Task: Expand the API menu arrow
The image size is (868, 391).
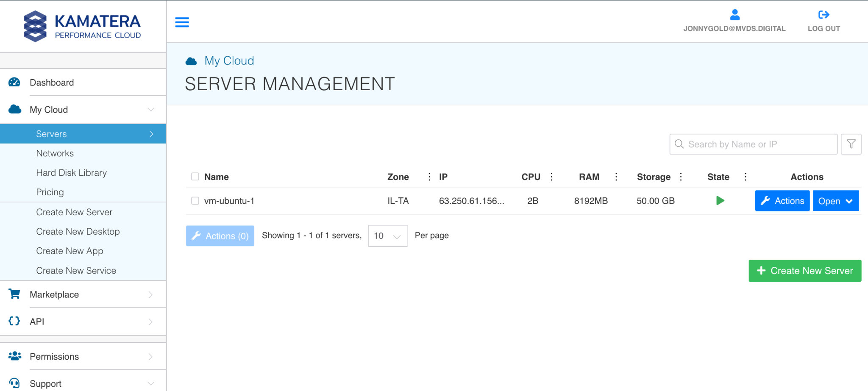Action: click(x=150, y=322)
